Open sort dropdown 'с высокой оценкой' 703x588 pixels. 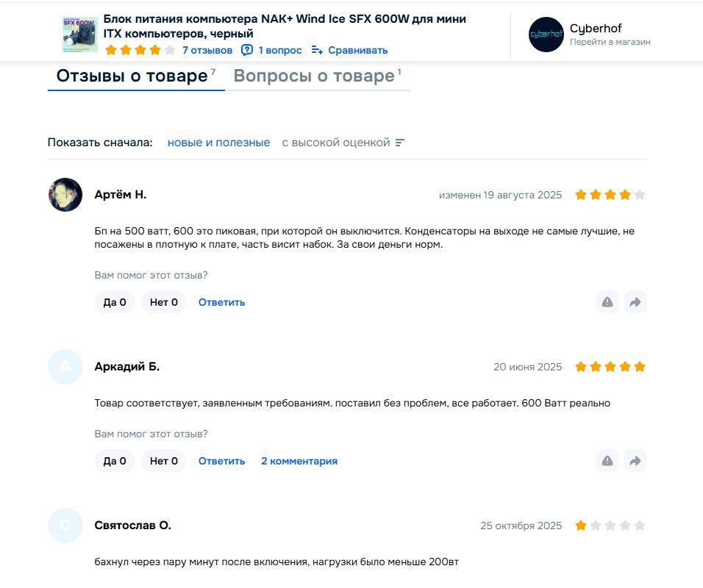343,143
